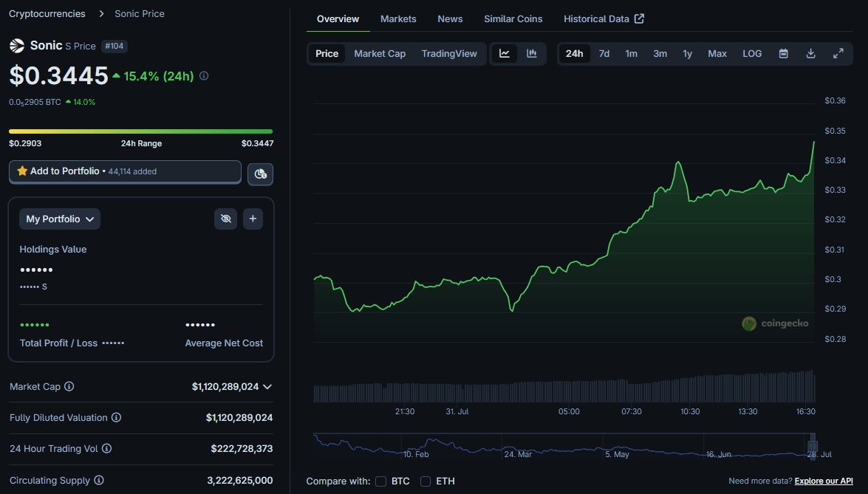Open the Explore our API link
The height and width of the screenshot is (494, 868).
coord(824,481)
